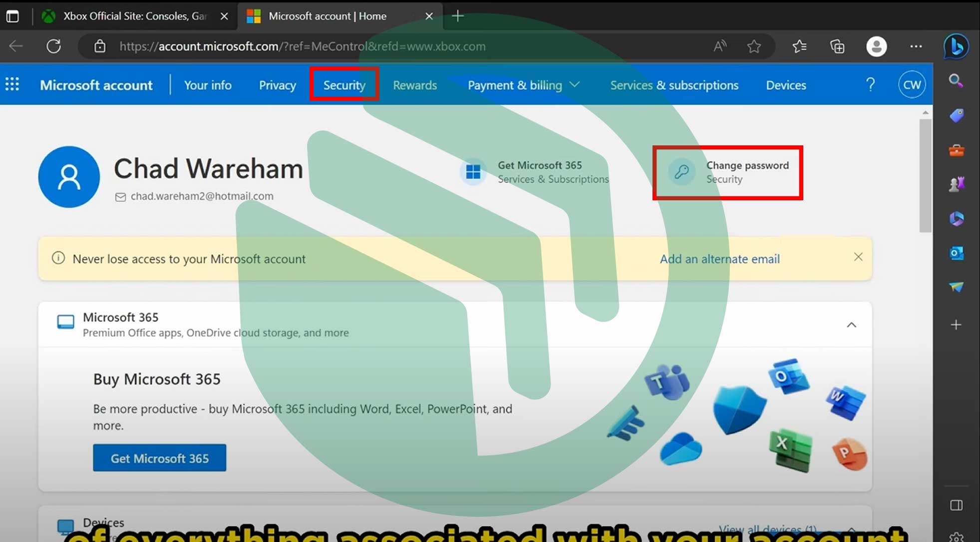
Task: Open the Collections icon
Action: [x=837, y=46]
